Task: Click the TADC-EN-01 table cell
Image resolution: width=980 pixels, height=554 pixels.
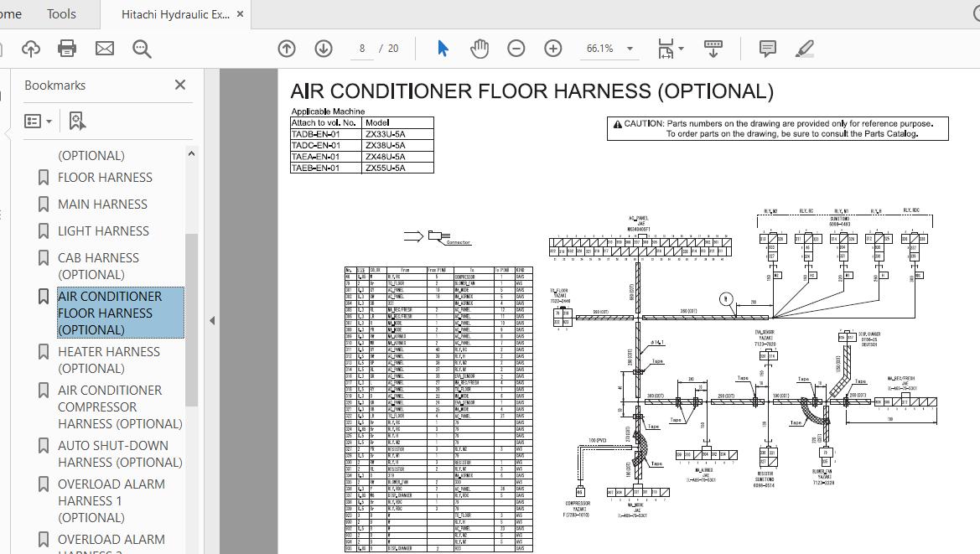Action: coord(326,146)
